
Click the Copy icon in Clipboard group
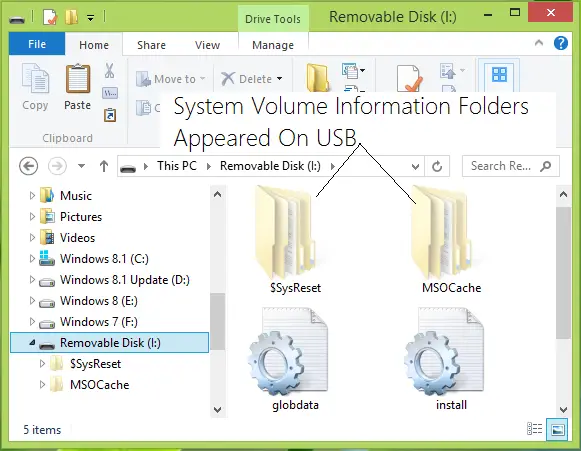[x=35, y=79]
